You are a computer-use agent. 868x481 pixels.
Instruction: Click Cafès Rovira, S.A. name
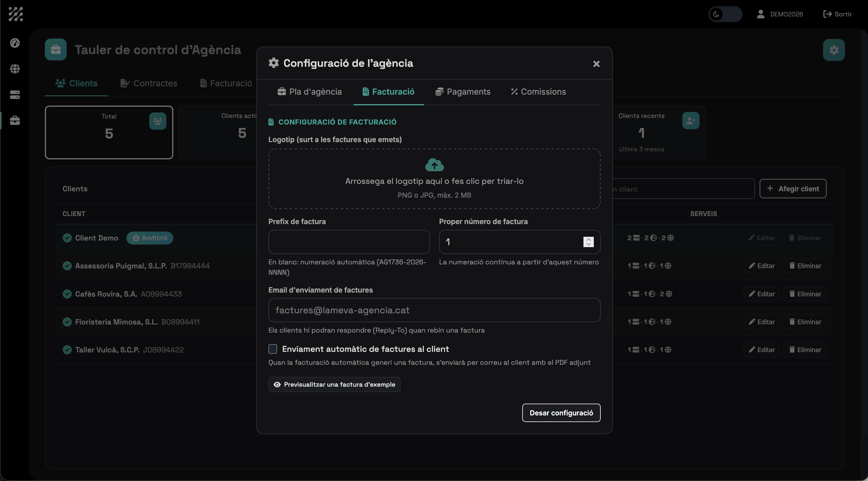[x=106, y=294]
